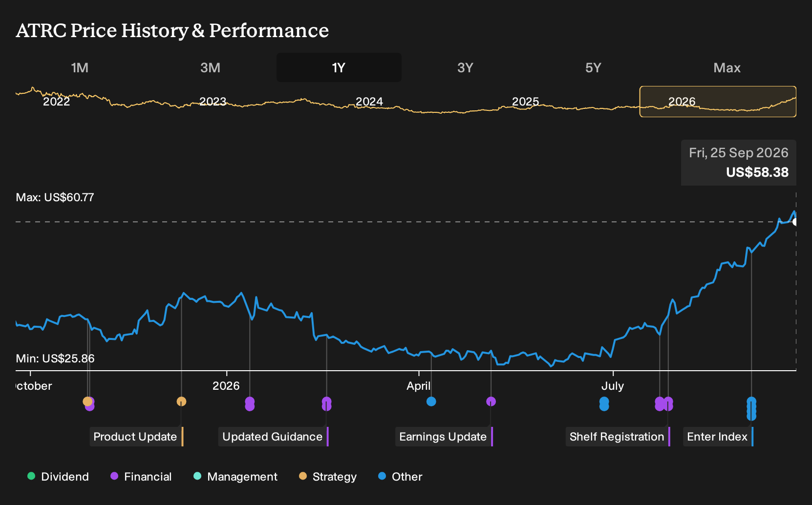Open the Earnings Update event label

tap(444, 437)
